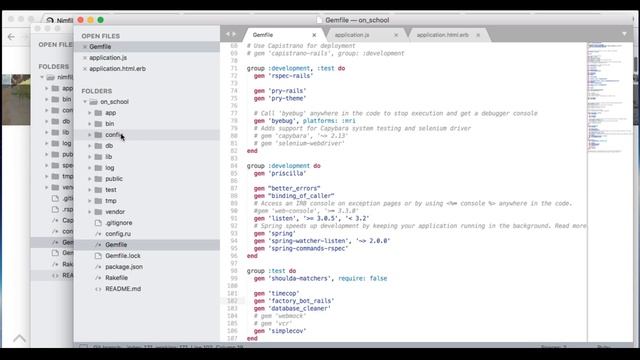Open the tab list dropdown arrow
The width and height of the screenshot is (640, 360).
624,34
